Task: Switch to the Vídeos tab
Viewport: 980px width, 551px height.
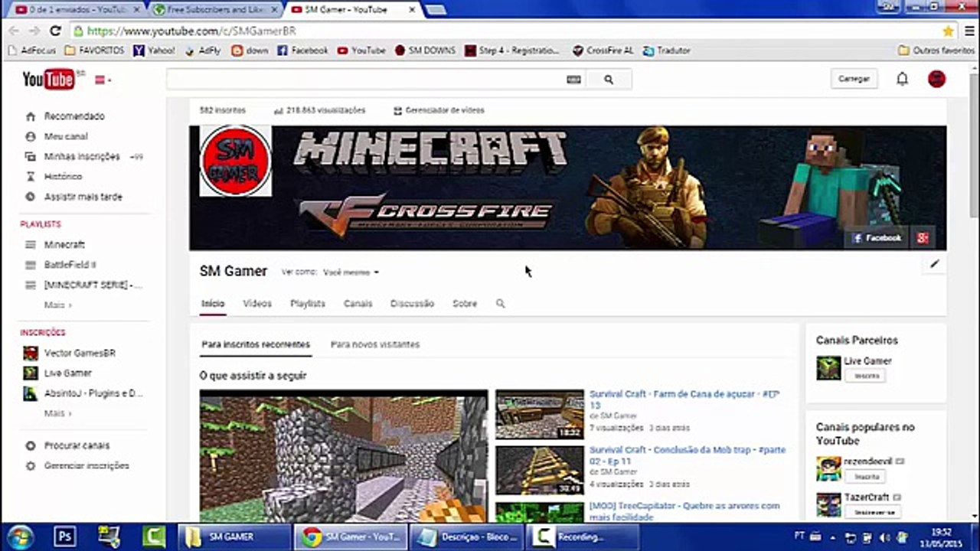Action: click(x=257, y=304)
